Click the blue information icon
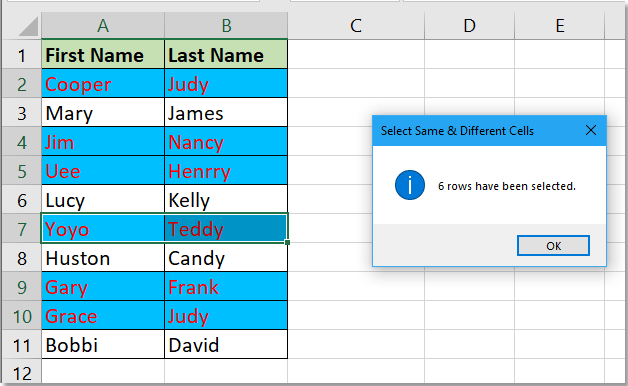This screenshot has height=386, width=628. point(410,185)
